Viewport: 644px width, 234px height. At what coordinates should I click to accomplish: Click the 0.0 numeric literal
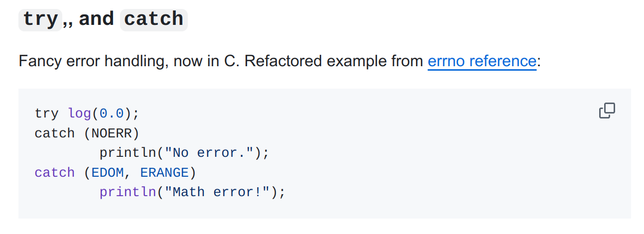112,114
